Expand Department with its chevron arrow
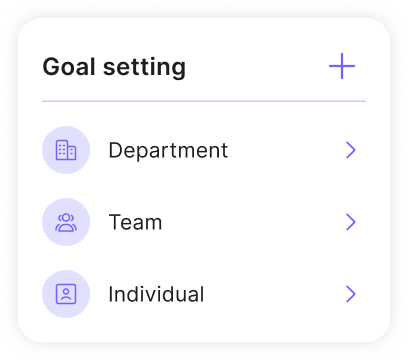Viewport: 408px width, 360px height. (x=351, y=150)
